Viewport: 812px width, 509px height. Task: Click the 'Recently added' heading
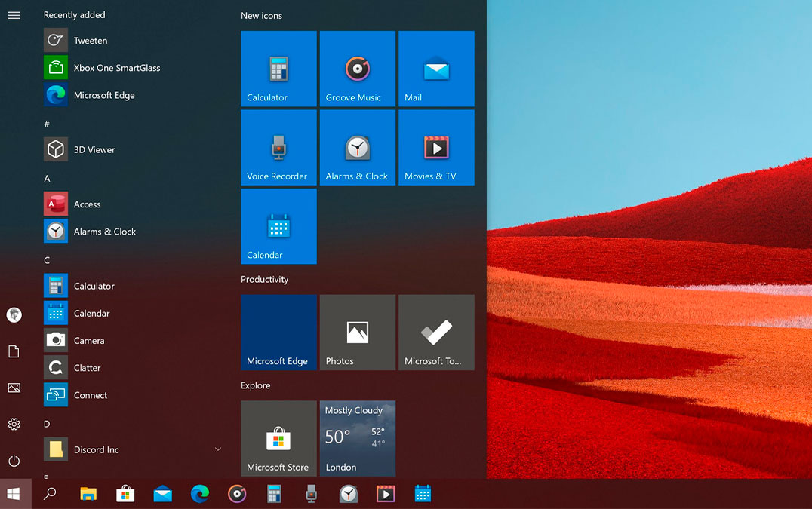(75, 15)
